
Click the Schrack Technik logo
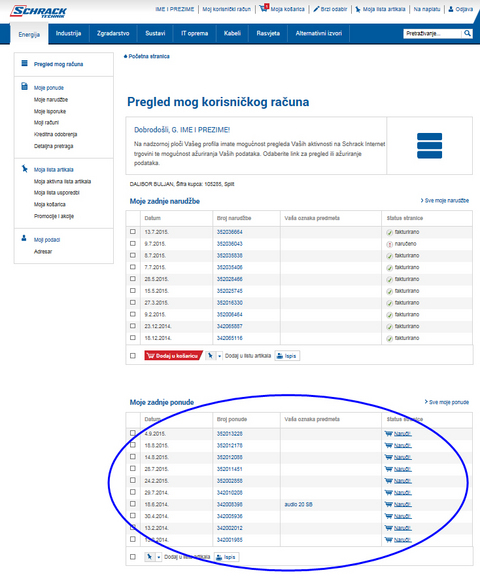38,11
